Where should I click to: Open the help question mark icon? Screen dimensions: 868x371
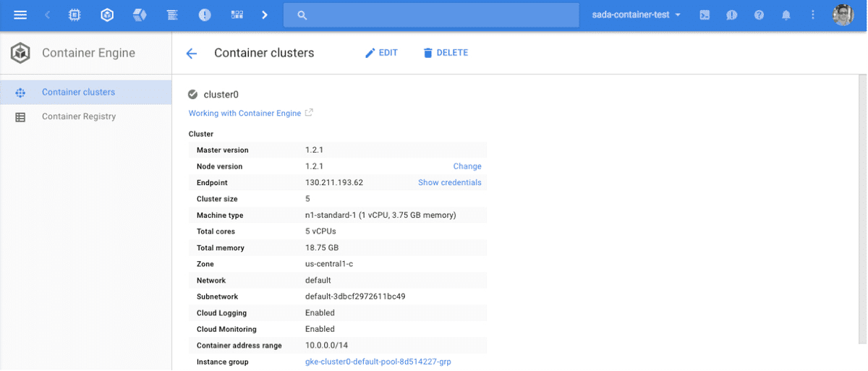[759, 14]
